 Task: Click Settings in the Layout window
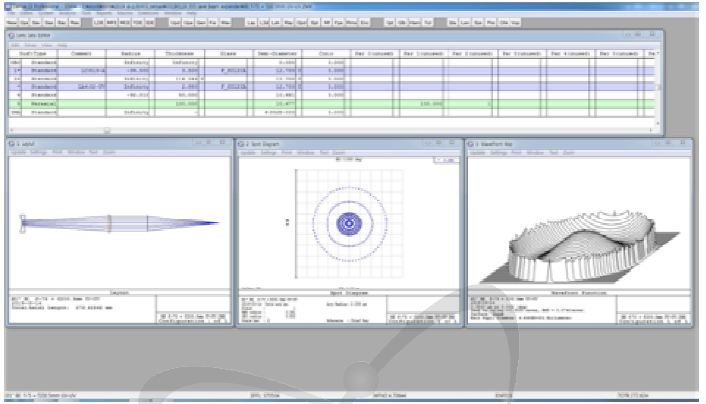coord(39,152)
